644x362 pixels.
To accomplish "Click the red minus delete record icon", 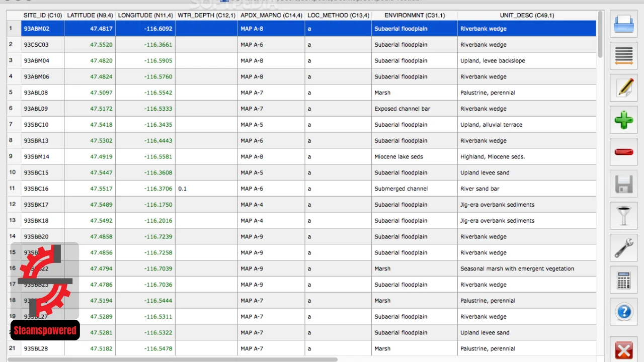I will pos(623,152).
